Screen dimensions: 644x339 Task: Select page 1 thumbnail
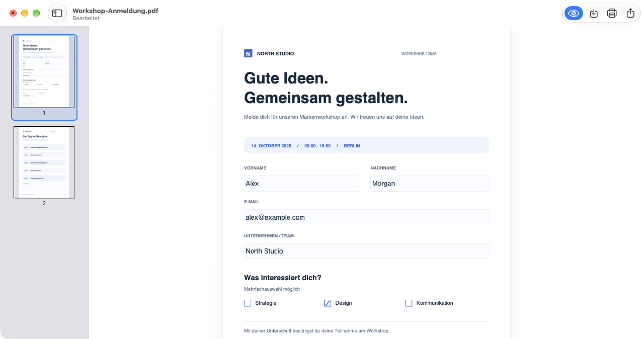pos(44,71)
